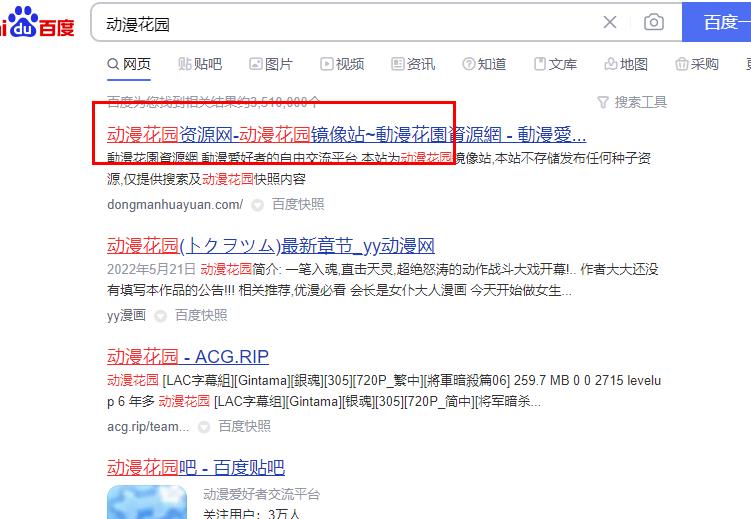Screen dimensions: 751x519
Task: Expand dropdown arrow beside yy漫画 source
Action: tap(160, 316)
